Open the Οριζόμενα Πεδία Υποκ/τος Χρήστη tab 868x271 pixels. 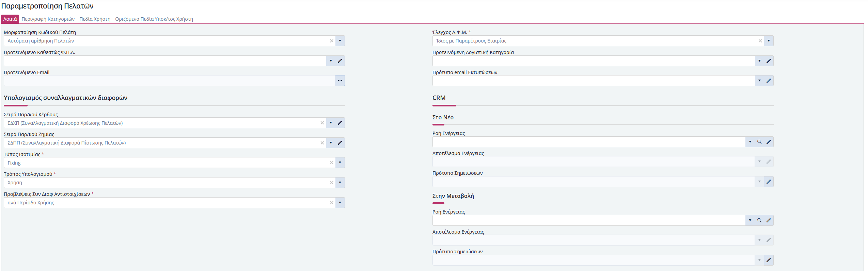(154, 19)
